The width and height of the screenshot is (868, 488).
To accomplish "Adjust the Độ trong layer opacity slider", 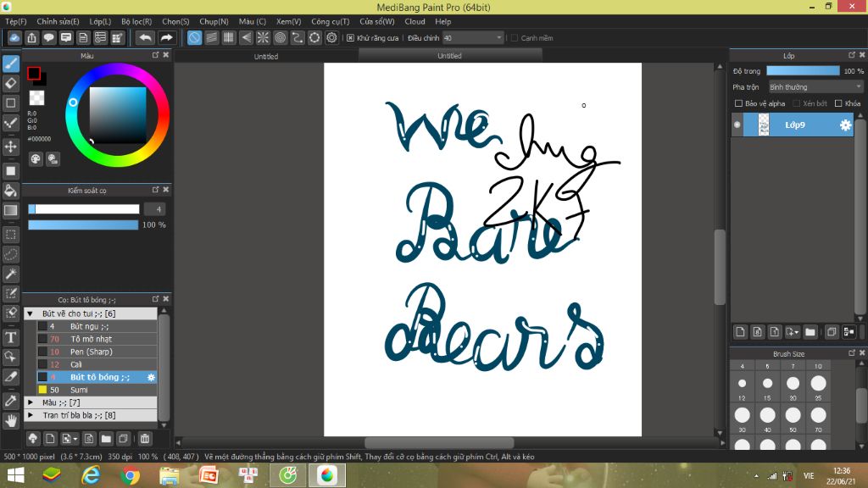I will coord(803,71).
